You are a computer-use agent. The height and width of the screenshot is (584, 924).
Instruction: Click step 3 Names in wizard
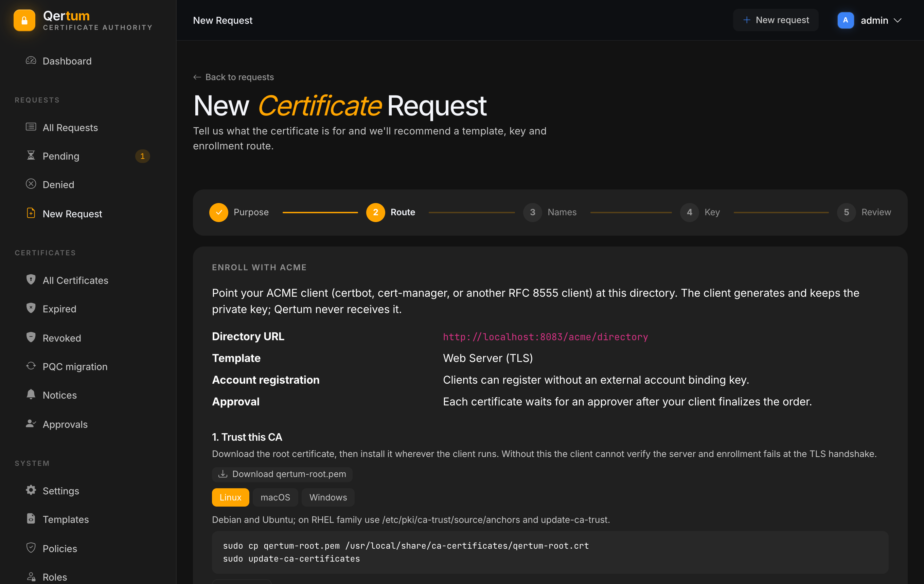(x=550, y=213)
